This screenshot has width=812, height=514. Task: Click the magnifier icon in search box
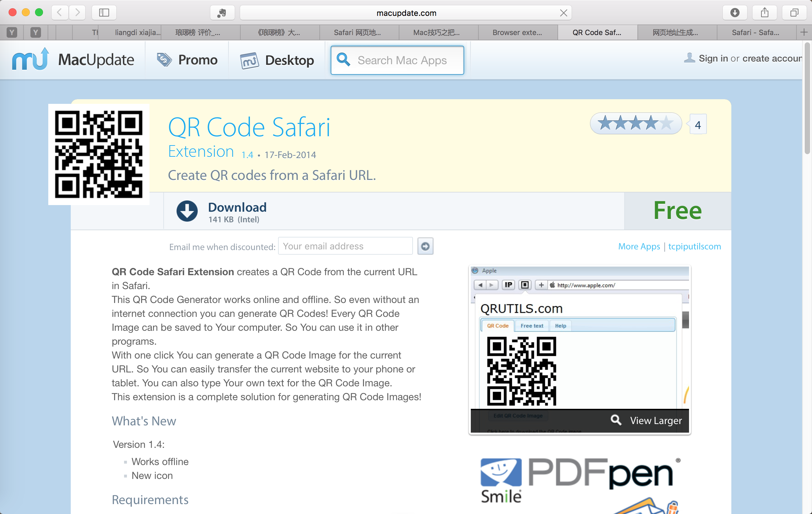click(x=343, y=60)
